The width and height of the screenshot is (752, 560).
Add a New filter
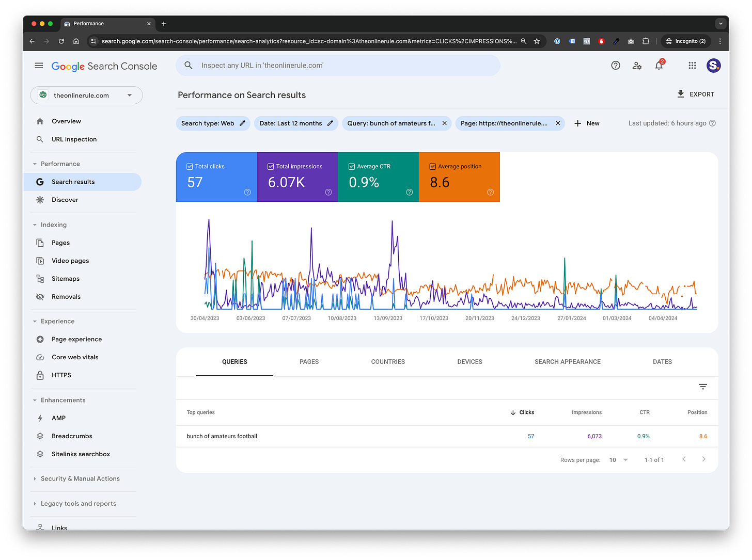pyautogui.click(x=587, y=123)
